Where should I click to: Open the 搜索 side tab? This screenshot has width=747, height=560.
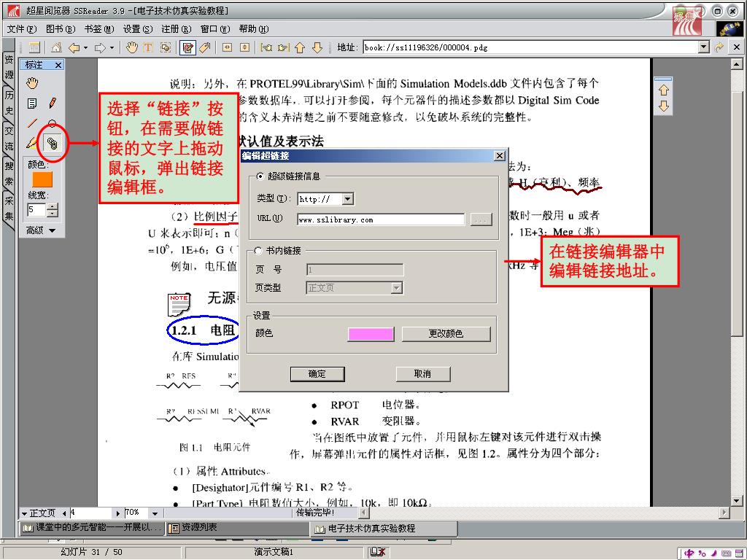point(9,174)
